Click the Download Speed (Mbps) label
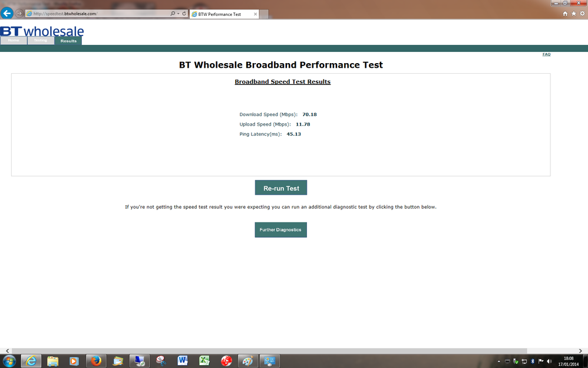This screenshot has height=368, width=588. pyautogui.click(x=269, y=114)
